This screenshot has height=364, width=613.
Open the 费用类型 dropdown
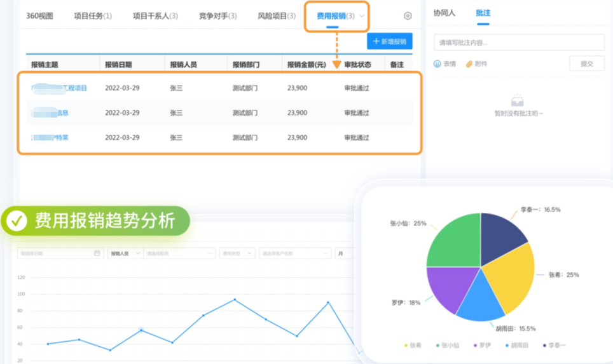[x=237, y=253]
